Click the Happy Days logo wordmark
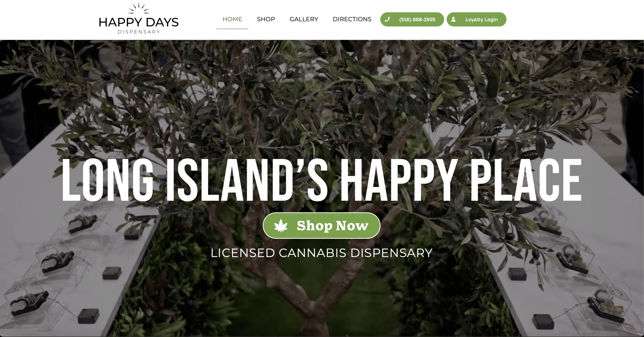644x337 pixels. [139, 22]
